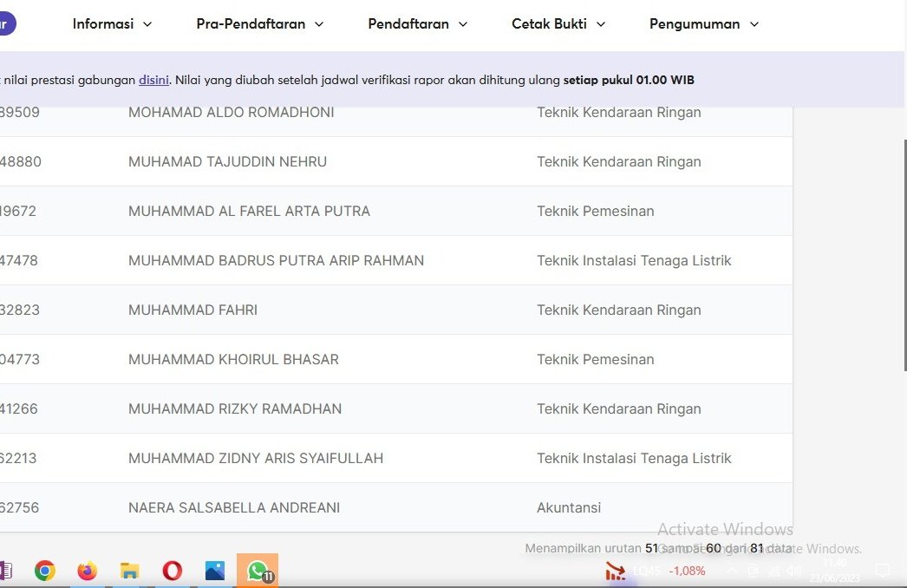Click the 'setiap pukul 01.00 WIB' text
Image resolution: width=907 pixels, height=588 pixels.
[629, 80]
